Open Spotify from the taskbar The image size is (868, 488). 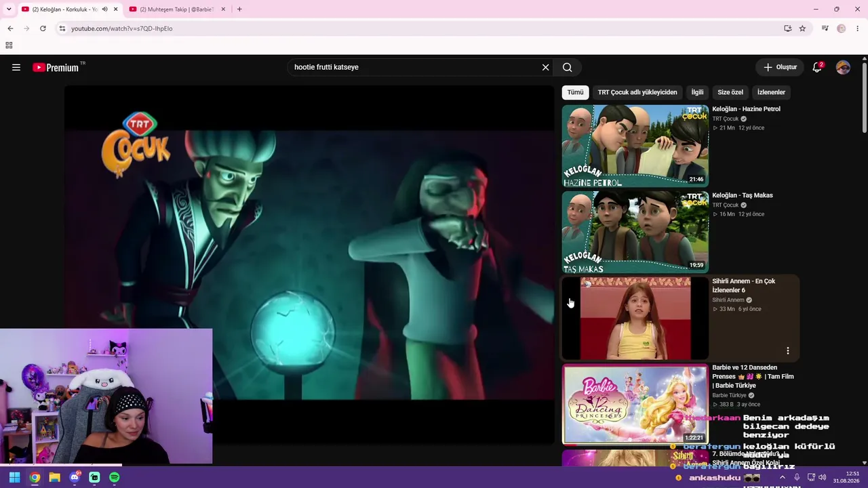click(115, 477)
